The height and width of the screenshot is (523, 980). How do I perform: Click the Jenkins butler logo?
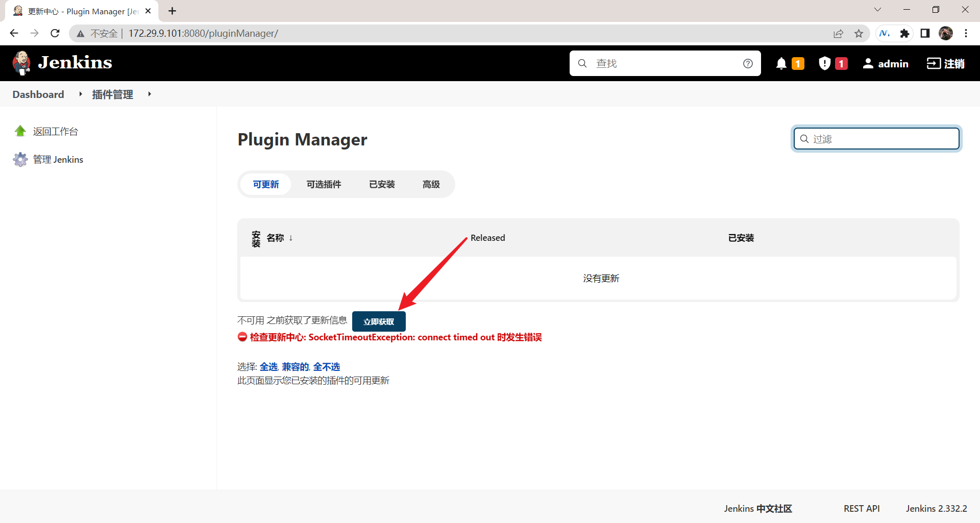(x=21, y=63)
